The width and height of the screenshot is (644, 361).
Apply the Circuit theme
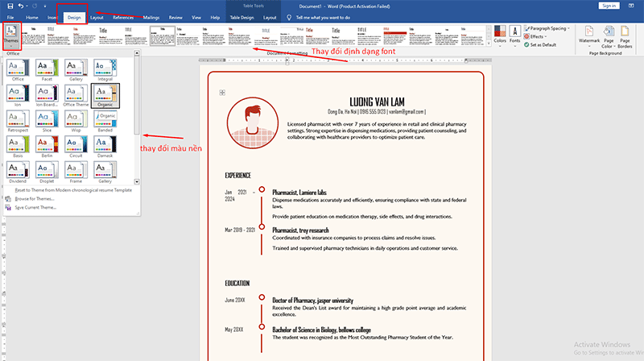[76, 147]
